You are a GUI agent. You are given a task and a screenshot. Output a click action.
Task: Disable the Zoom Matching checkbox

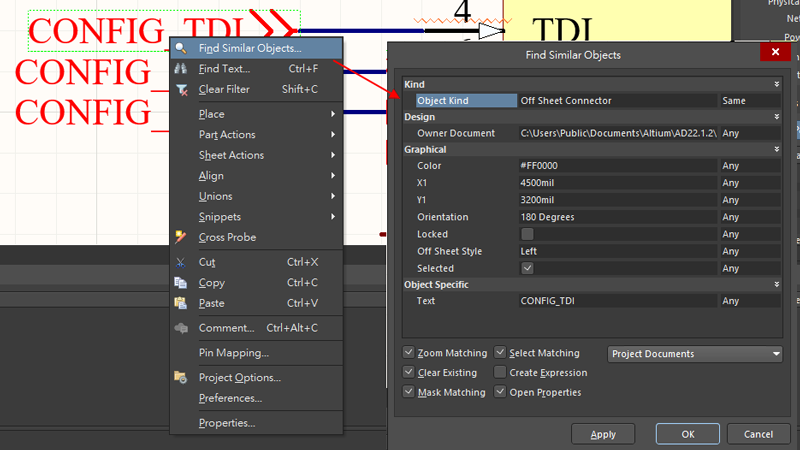coord(409,353)
